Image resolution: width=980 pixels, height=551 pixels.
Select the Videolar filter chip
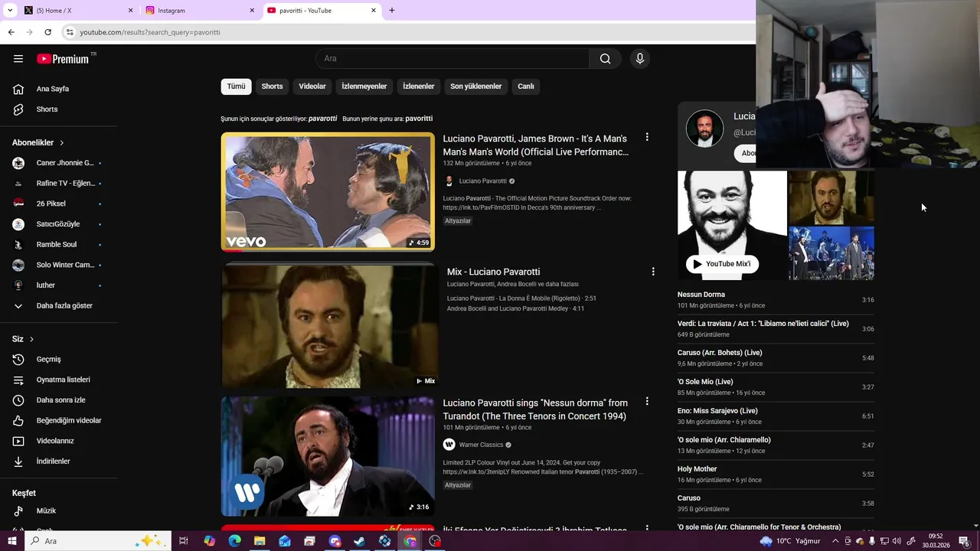[x=312, y=86]
